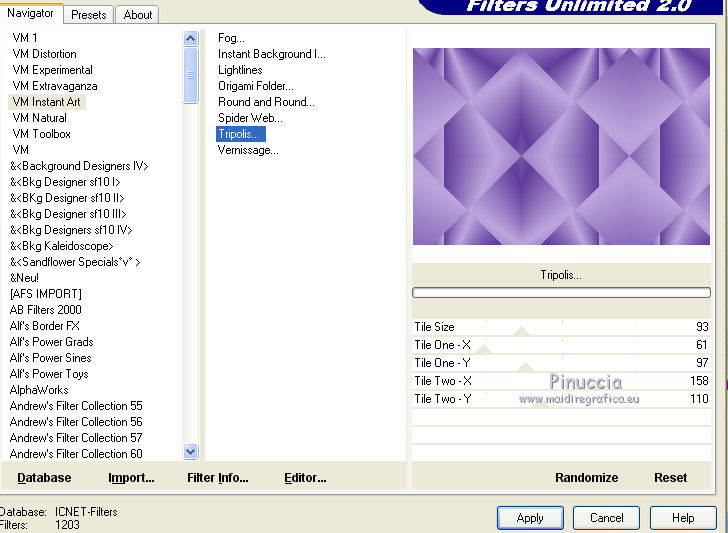The height and width of the screenshot is (533, 728).
Task: Cancel the filter dialog
Action: [606, 518]
